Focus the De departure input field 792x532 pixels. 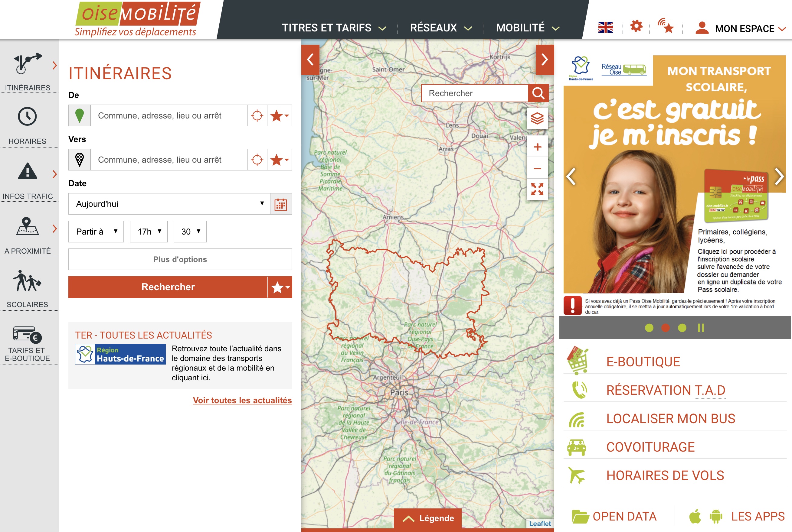pos(169,116)
